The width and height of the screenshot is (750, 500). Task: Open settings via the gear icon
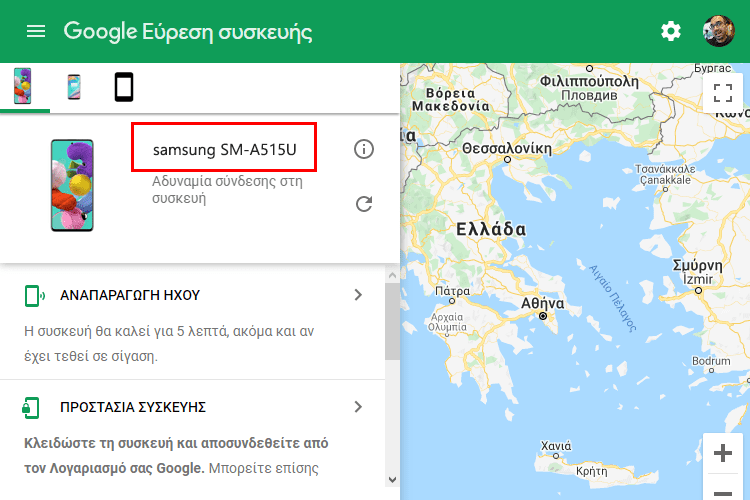click(x=671, y=32)
